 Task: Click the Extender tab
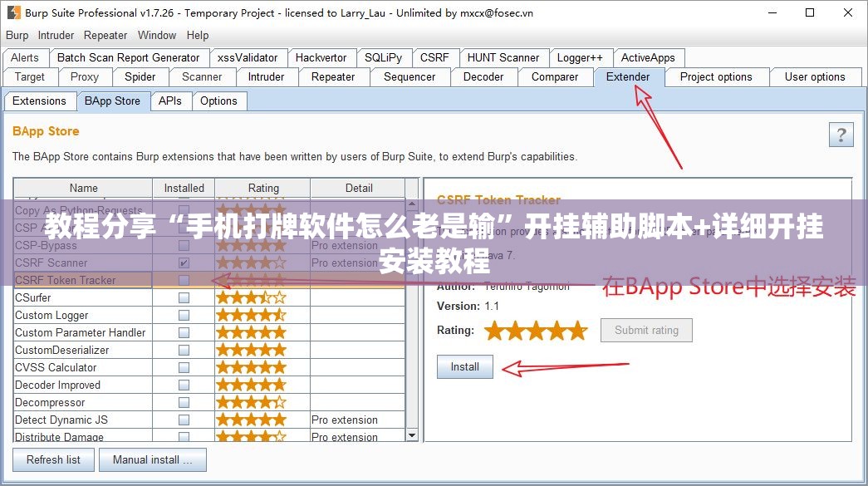[x=628, y=77]
